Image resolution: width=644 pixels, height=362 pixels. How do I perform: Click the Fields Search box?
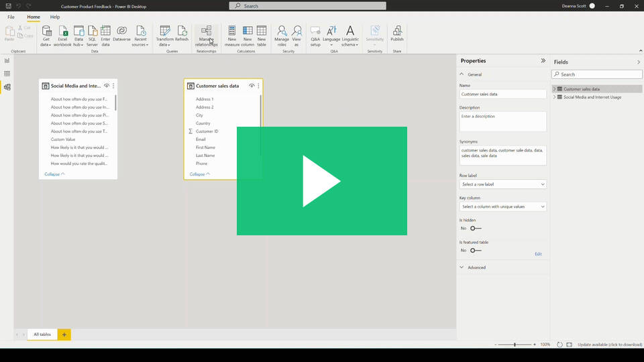597,74
